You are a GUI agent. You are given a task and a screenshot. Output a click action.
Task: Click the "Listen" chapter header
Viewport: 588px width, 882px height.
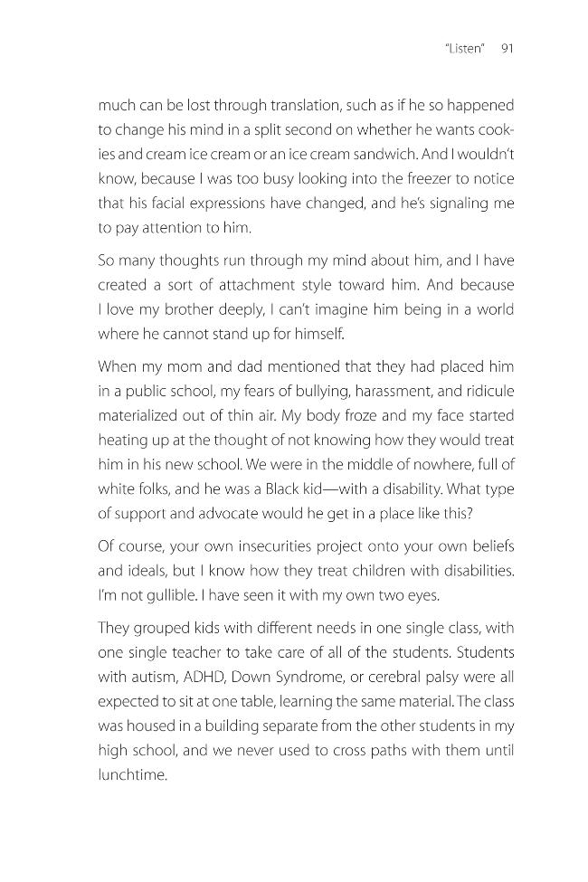coord(465,49)
